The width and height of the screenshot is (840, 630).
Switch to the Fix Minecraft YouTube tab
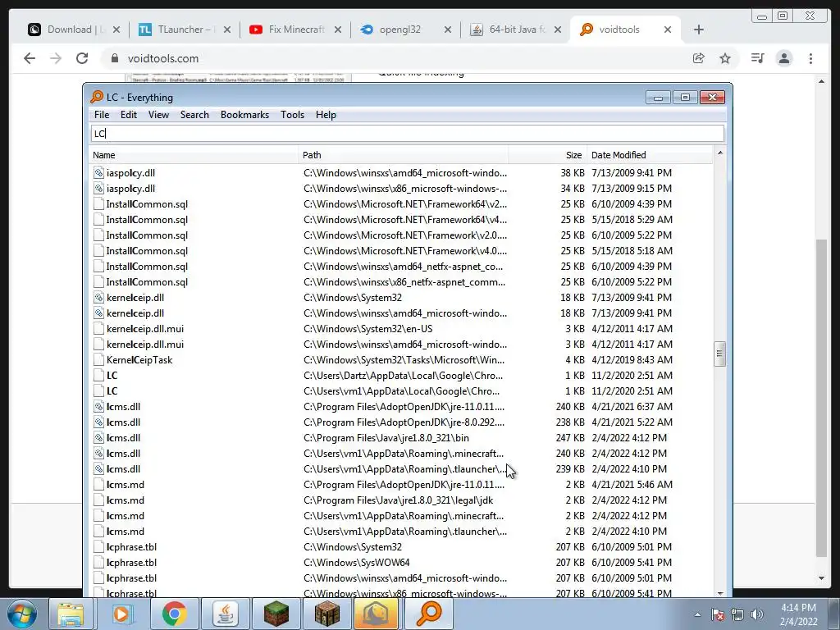(295, 30)
